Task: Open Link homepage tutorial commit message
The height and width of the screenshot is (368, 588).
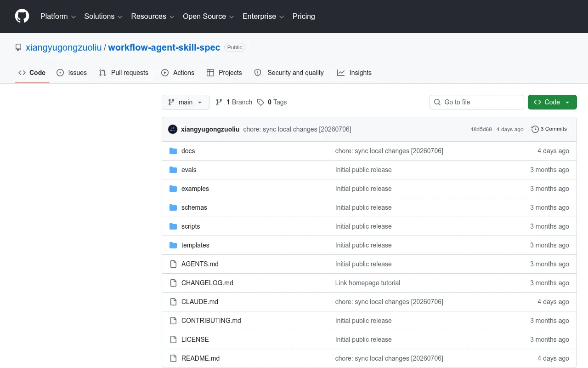Action: [367, 283]
